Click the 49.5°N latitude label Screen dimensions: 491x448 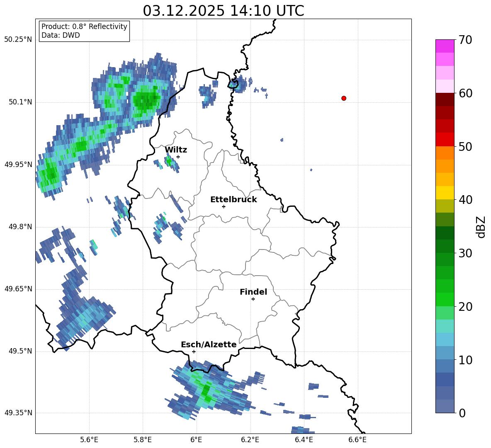(x=20, y=351)
